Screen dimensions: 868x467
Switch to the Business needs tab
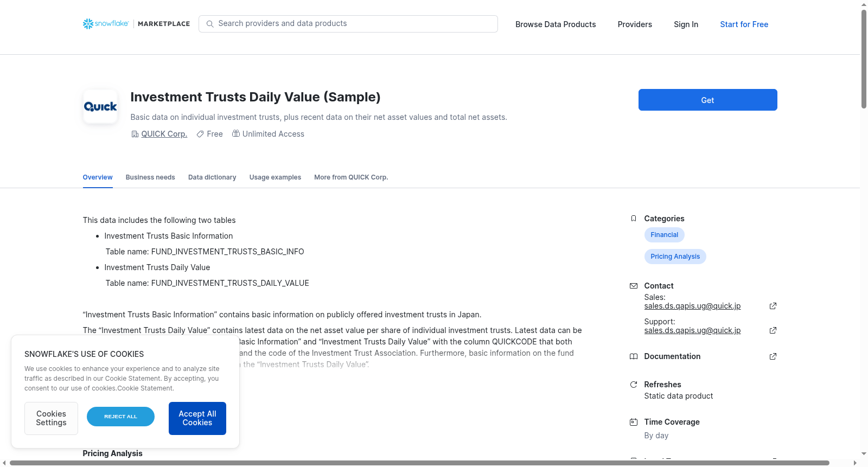point(150,177)
